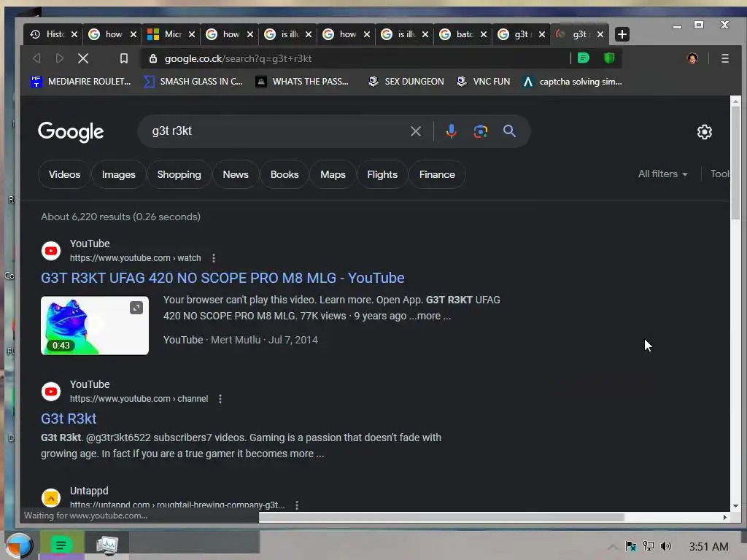This screenshot has width=747, height=560.
Task: Open options for Untappd result
Action: coord(297,505)
